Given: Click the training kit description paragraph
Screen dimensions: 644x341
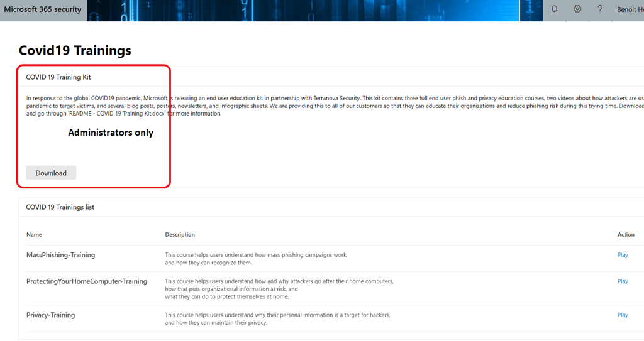Looking at the screenshot, I should (x=335, y=106).
